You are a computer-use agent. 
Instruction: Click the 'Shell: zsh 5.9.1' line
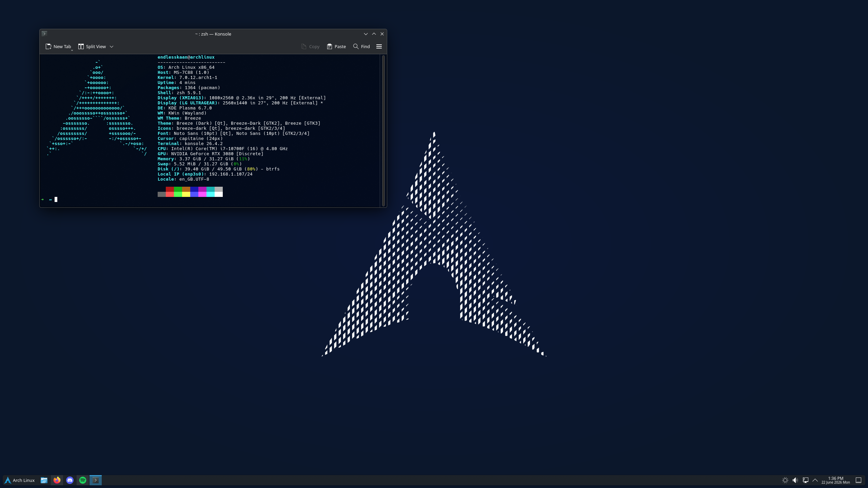tap(179, 93)
